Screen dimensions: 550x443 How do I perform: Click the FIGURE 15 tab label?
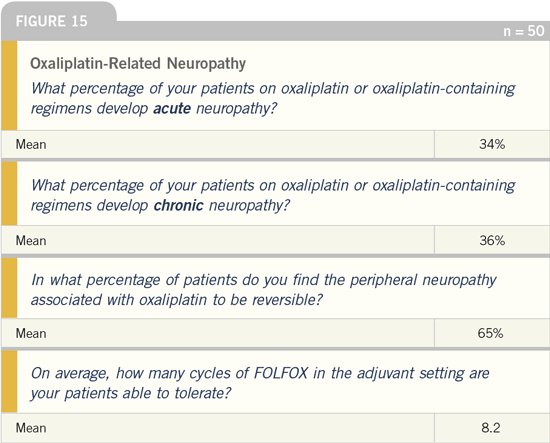[52, 21]
